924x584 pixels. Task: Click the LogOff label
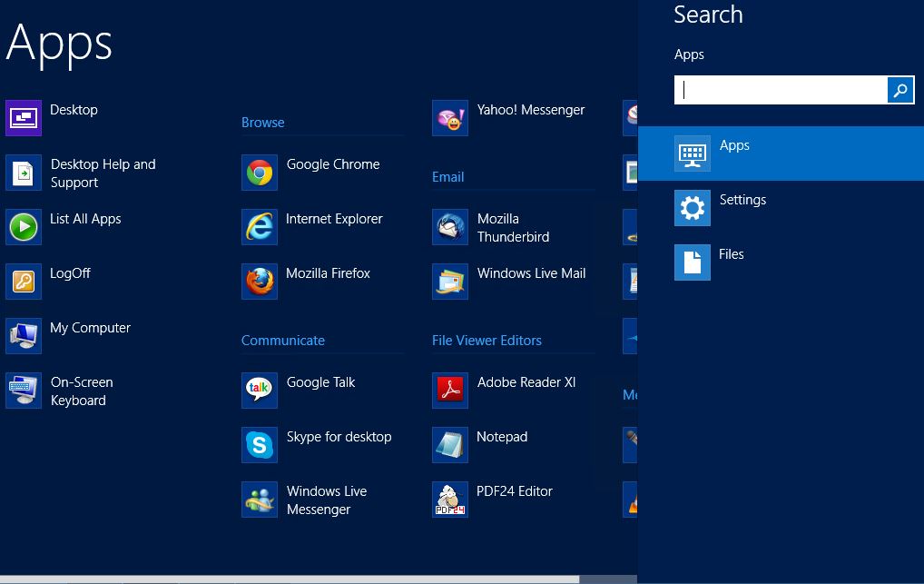coord(70,273)
